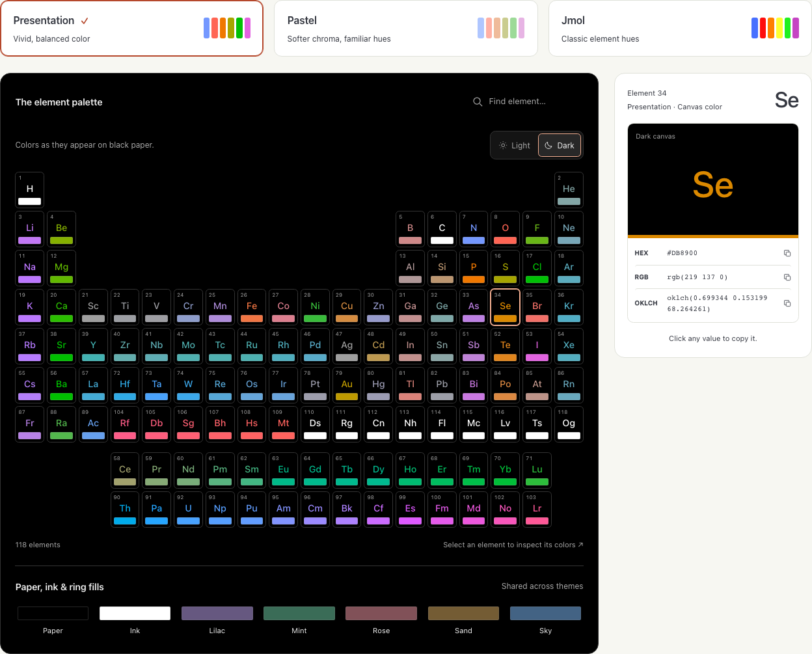
Task: Switch to Light canvas mode
Action: (x=514, y=146)
